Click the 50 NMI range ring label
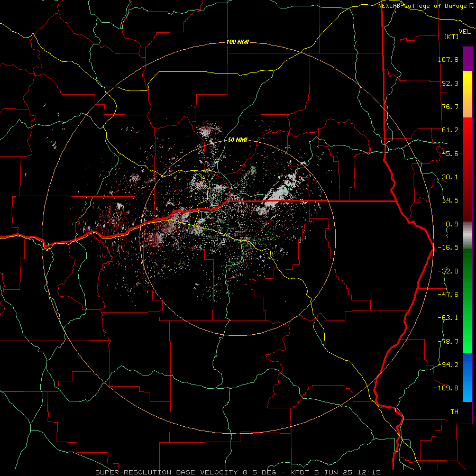476x476 pixels. click(x=237, y=140)
